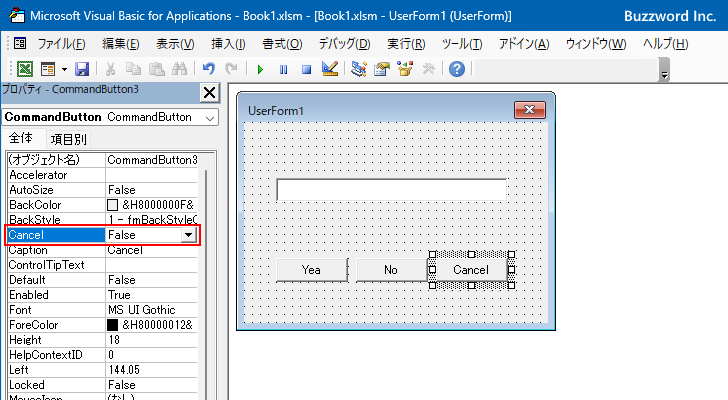Select the BackStyle property row
Screen dimensions: 728x400
[x=103, y=219]
